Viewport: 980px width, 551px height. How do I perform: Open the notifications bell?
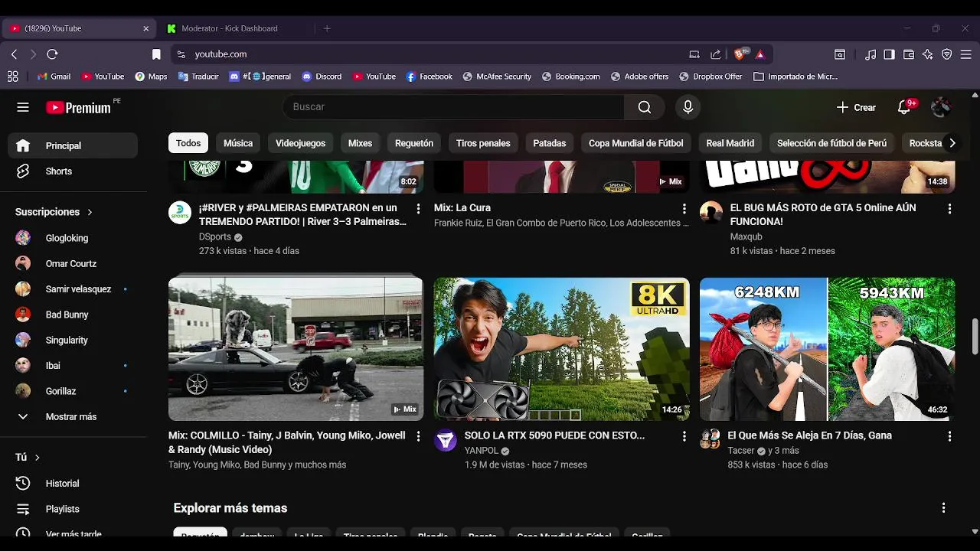point(904,107)
